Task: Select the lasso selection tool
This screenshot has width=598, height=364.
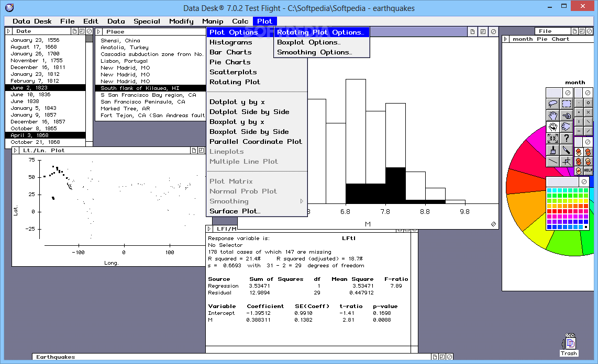Action: click(x=552, y=104)
